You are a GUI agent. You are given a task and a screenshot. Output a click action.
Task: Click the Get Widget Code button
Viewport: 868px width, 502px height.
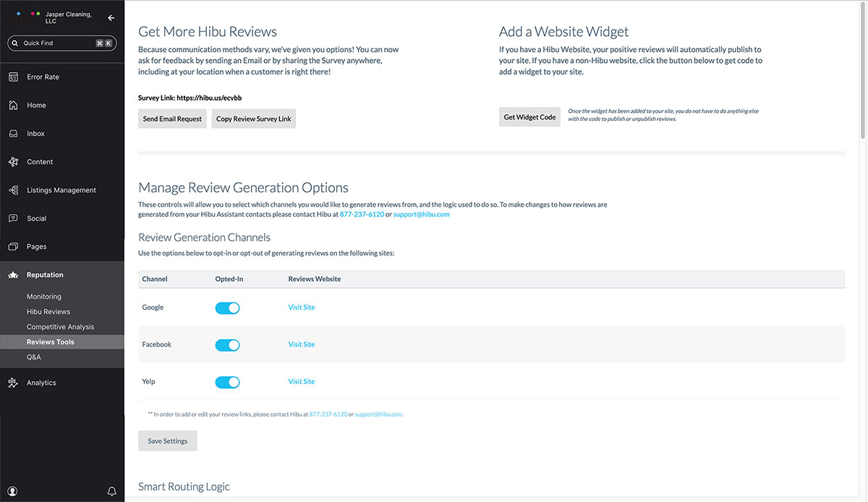coord(529,117)
